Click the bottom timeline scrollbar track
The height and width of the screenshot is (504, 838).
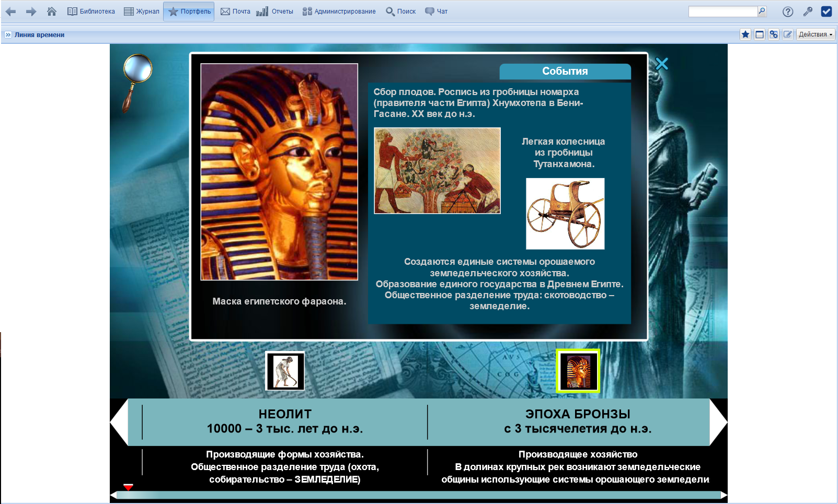(x=418, y=495)
